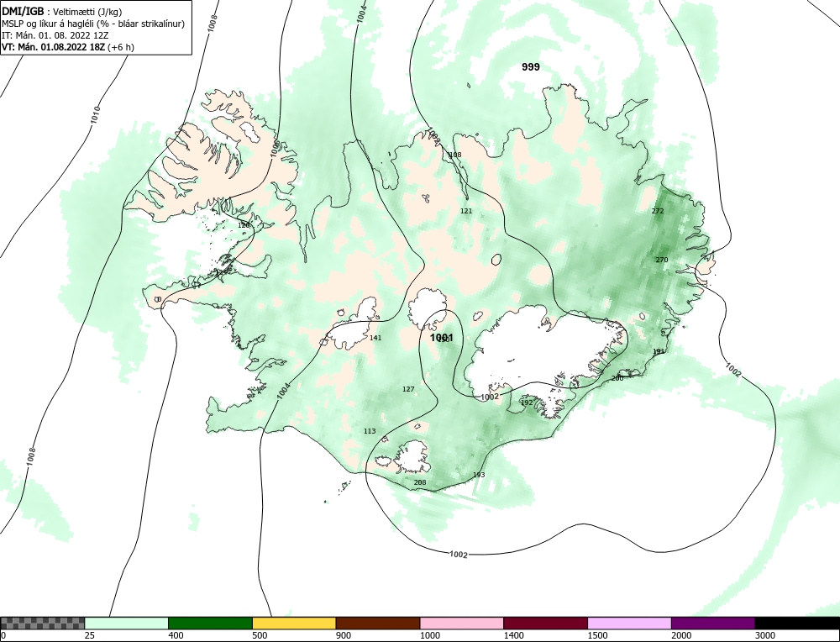The height and width of the screenshot is (642, 840).
Task: Click the '121' value in north Iceland
Action: (x=466, y=211)
